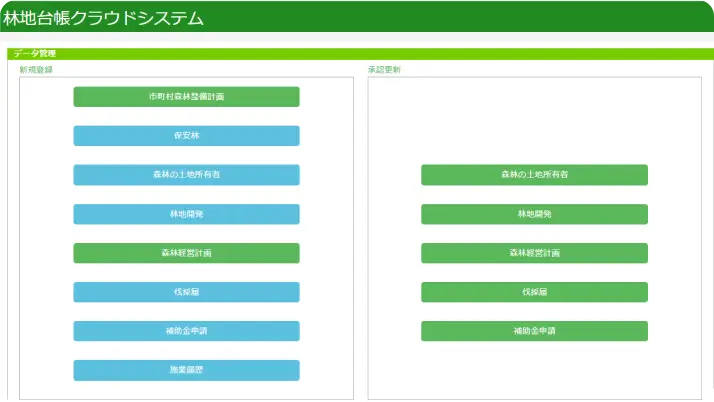Click the green header bar right side

(600, 18)
